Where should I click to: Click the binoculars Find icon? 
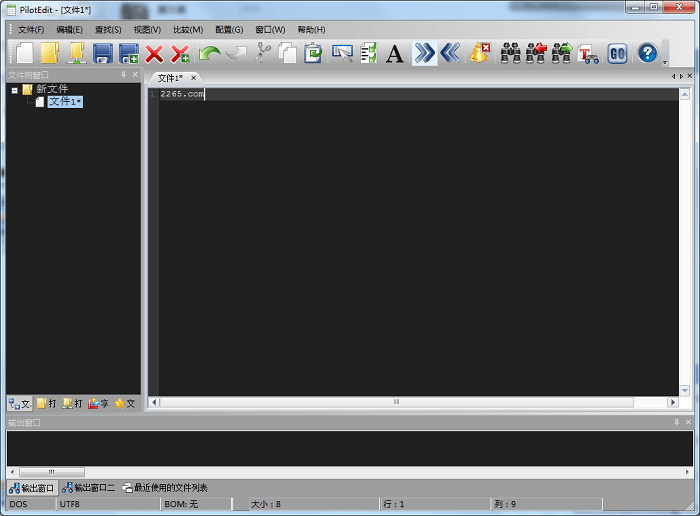click(x=511, y=53)
